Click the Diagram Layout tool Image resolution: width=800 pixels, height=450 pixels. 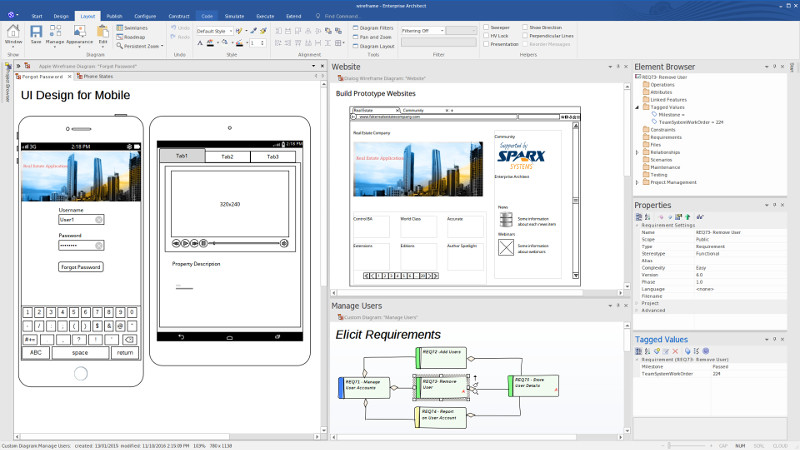372,46
